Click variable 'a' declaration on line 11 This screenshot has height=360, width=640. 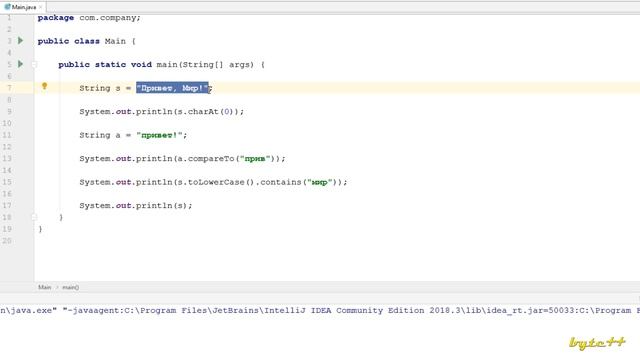pos(118,135)
